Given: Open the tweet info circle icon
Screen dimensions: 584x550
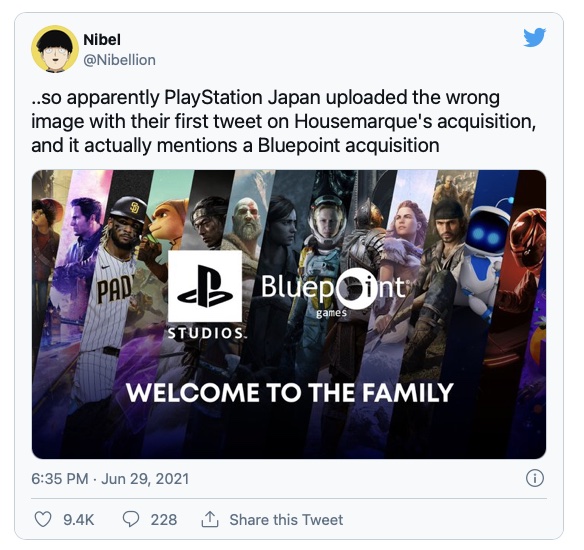Looking at the screenshot, I should (x=535, y=478).
